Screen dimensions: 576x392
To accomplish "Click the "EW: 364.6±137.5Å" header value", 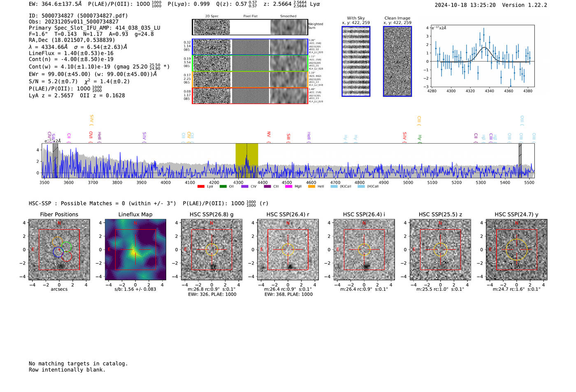I will click(55, 4).
